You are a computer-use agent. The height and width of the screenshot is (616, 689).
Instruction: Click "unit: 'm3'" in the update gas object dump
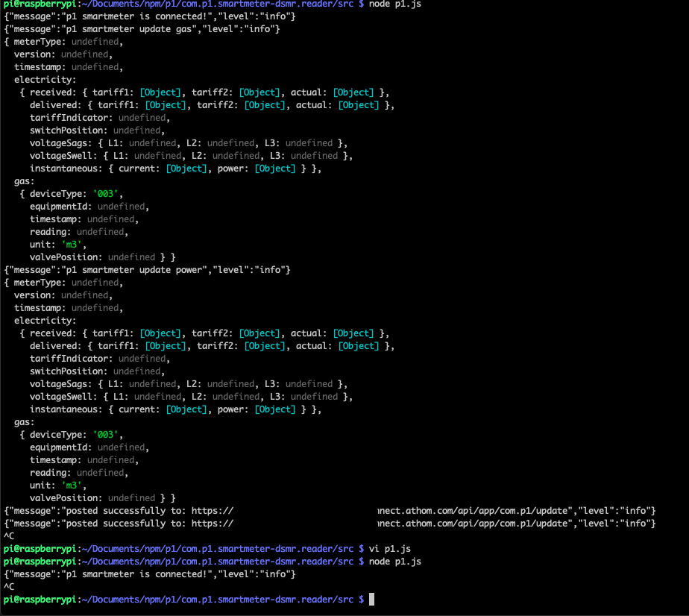coord(57,245)
